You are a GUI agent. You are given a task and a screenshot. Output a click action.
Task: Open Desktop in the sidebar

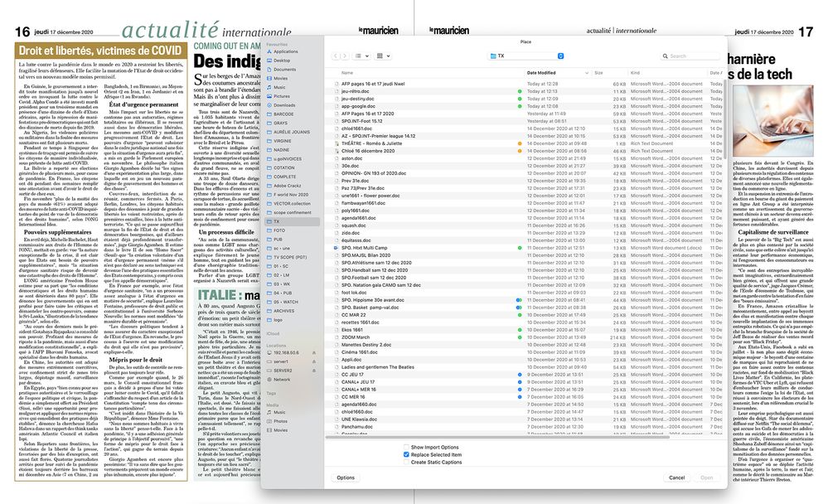pos(282,61)
